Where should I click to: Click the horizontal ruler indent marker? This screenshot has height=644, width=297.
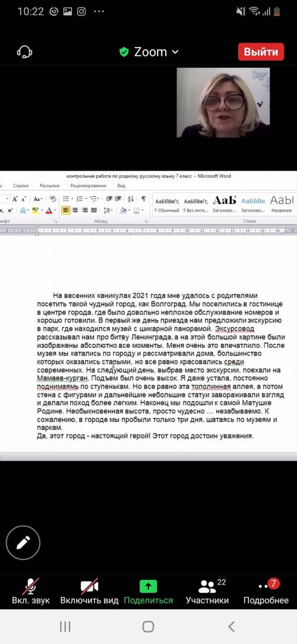(x=37, y=231)
